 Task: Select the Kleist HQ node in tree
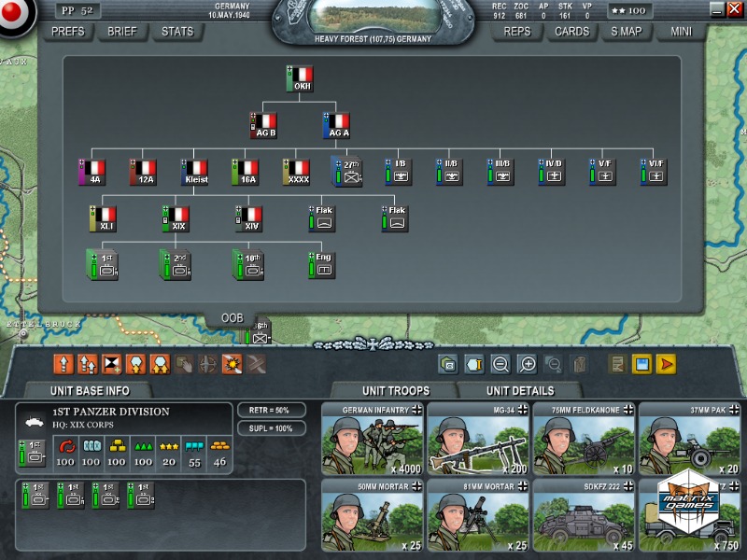click(x=196, y=172)
